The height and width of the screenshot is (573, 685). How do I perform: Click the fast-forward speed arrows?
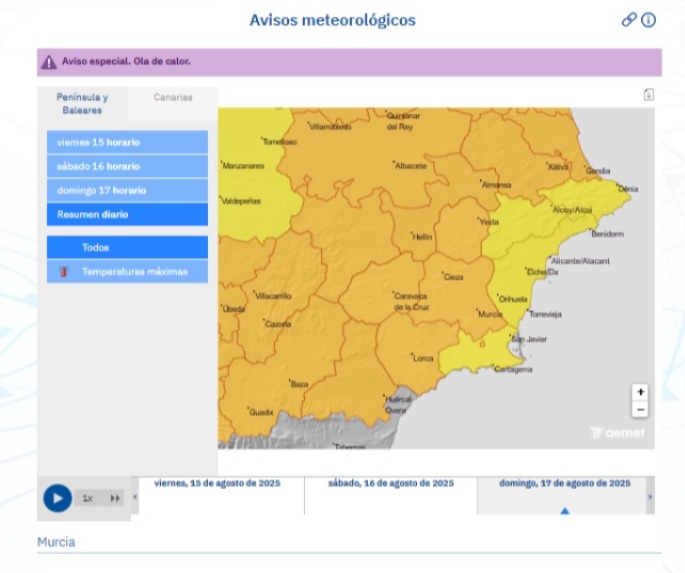point(115,498)
